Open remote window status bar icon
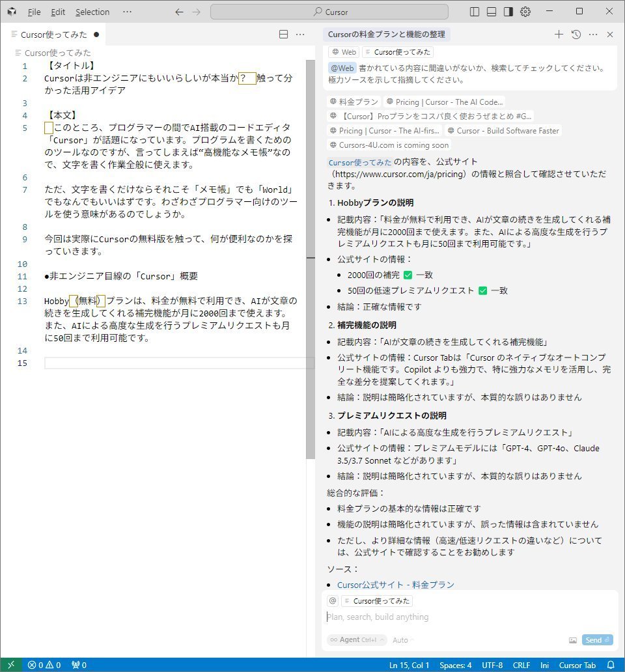The image size is (625, 672). coord(11,665)
